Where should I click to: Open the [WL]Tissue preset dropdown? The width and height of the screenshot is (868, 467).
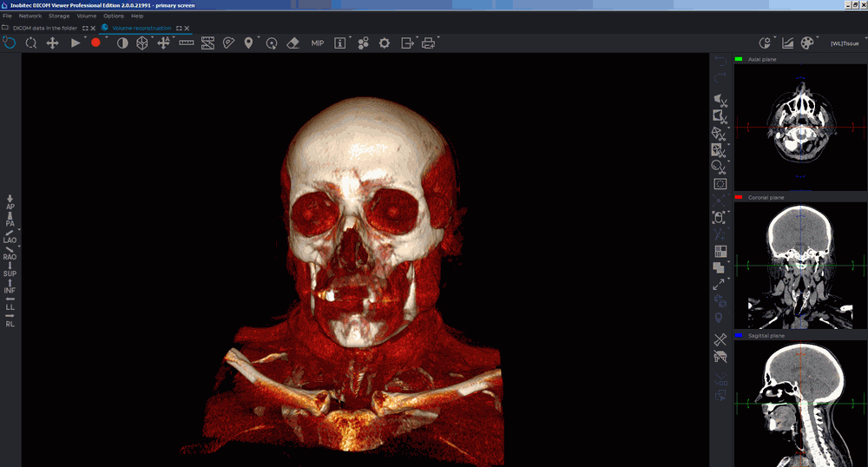[x=844, y=43]
